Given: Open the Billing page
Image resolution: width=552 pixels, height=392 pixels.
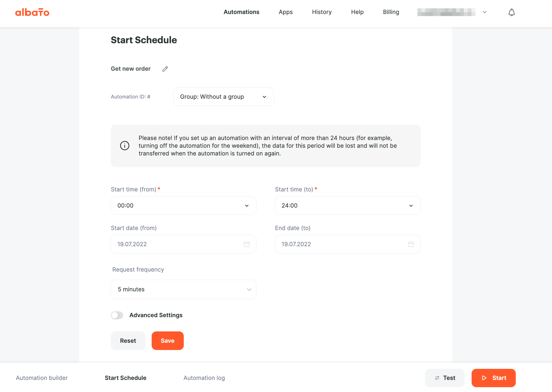Looking at the screenshot, I should [391, 12].
